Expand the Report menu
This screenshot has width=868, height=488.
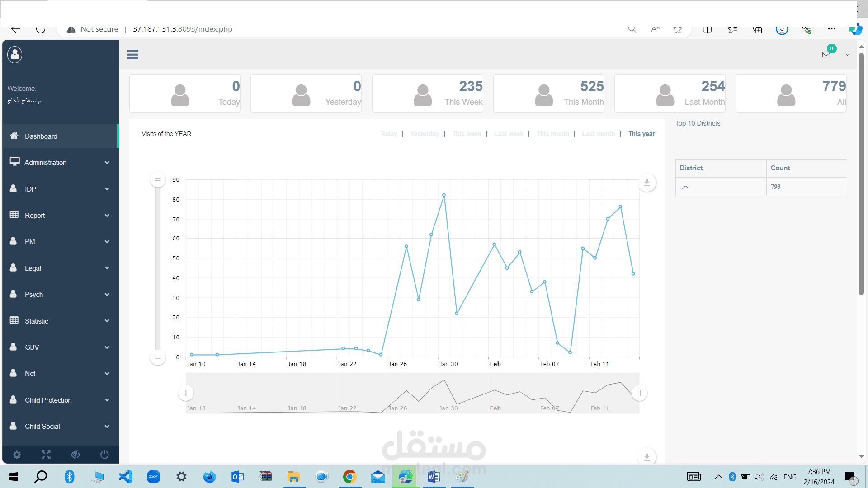[61, 216]
